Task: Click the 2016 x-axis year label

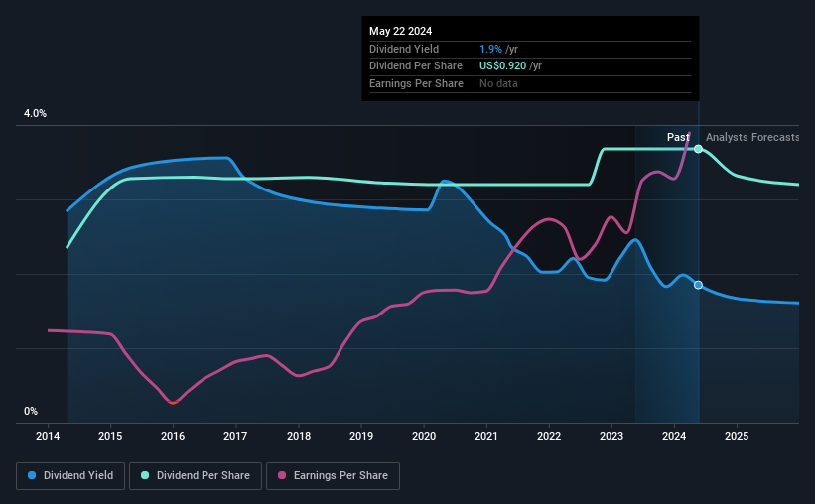Action: click(173, 436)
